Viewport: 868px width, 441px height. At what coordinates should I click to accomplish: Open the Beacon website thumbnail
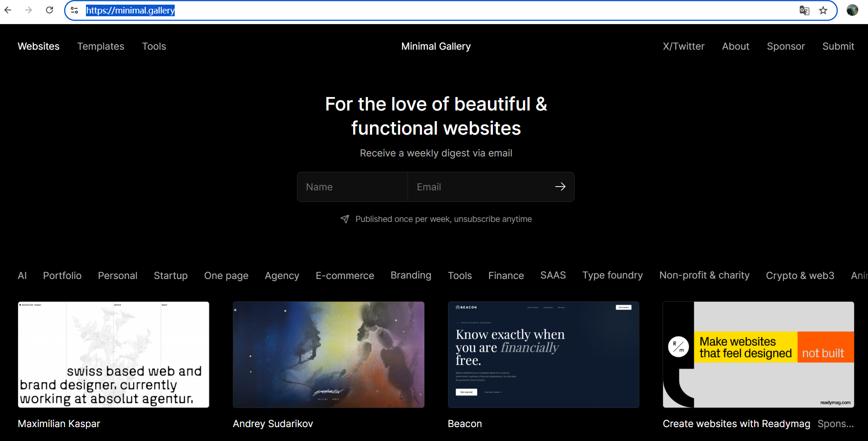tap(544, 355)
